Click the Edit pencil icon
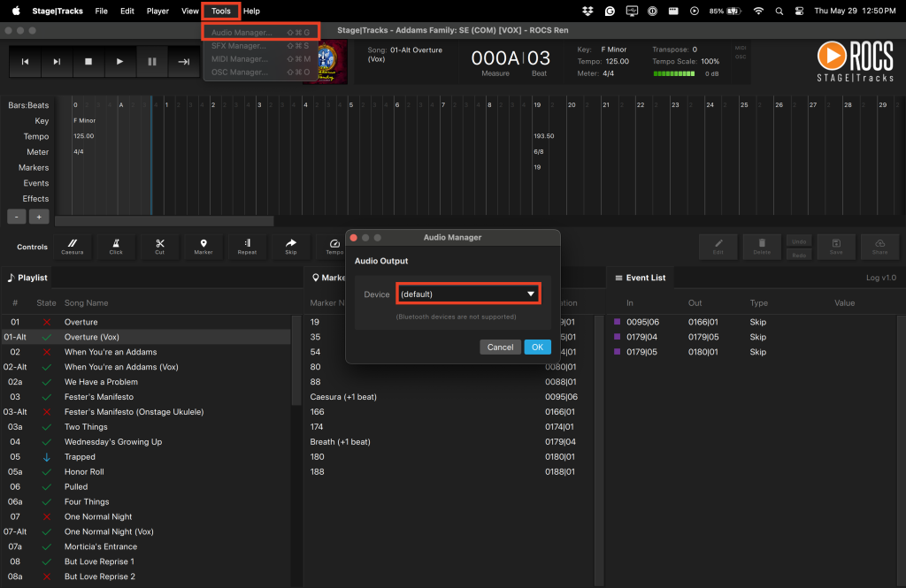 (718, 247)
